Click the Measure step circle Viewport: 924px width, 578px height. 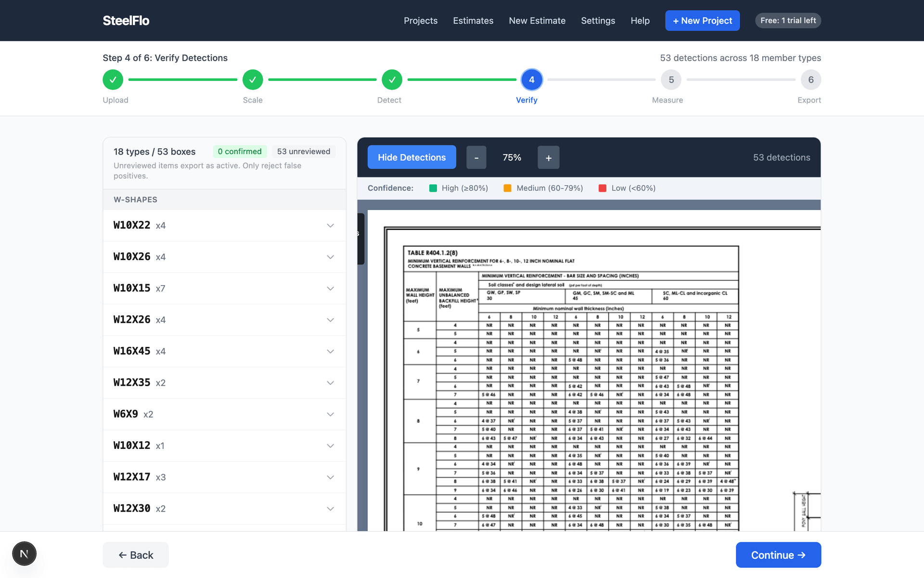tap(671, 79)
